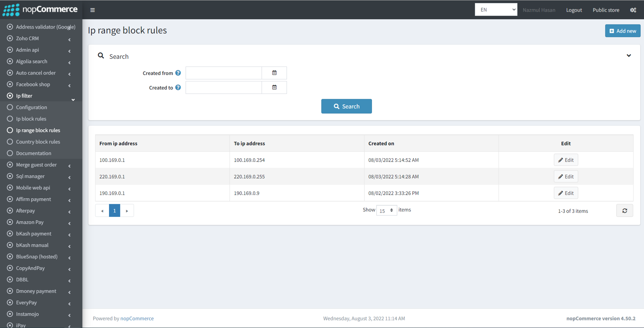
Task: Click the 100.169.0.254 cell
Action: click(297, 160)
